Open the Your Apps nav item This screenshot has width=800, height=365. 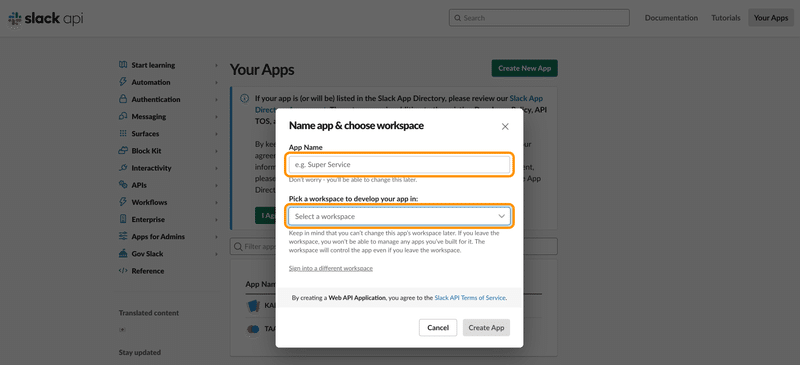771,18
